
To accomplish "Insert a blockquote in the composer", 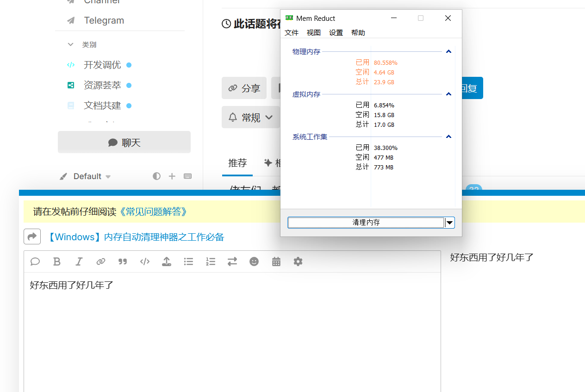I will tap(123, 261).
